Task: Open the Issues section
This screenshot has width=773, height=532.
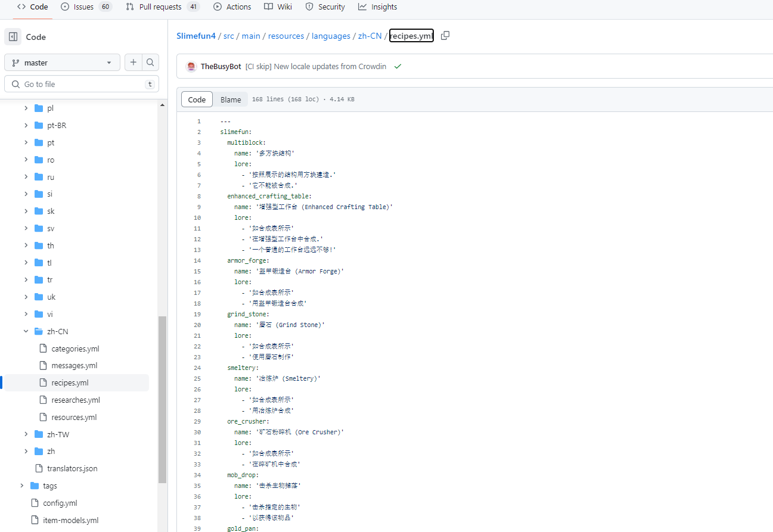Action: click(x=77, y=7)
